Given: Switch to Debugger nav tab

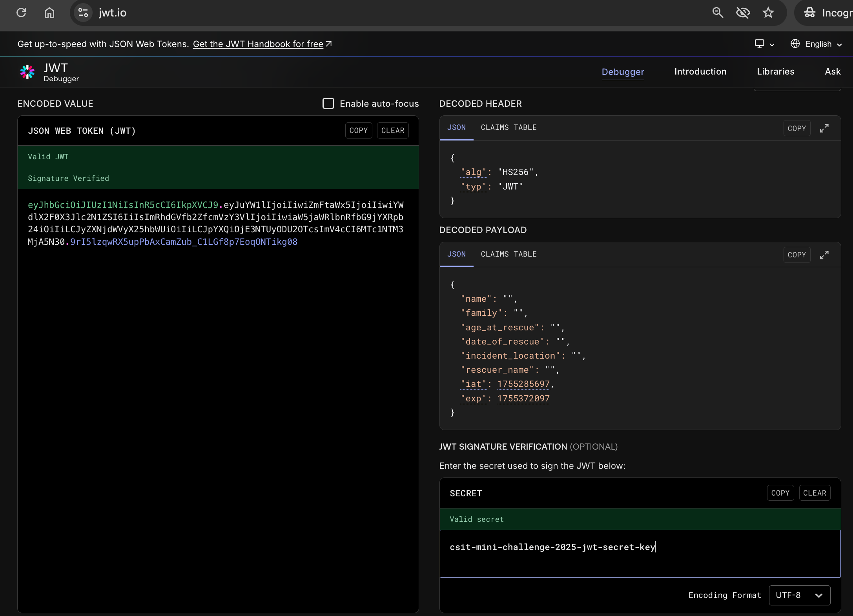Looking at the screenshot, I should pos(623,72).
